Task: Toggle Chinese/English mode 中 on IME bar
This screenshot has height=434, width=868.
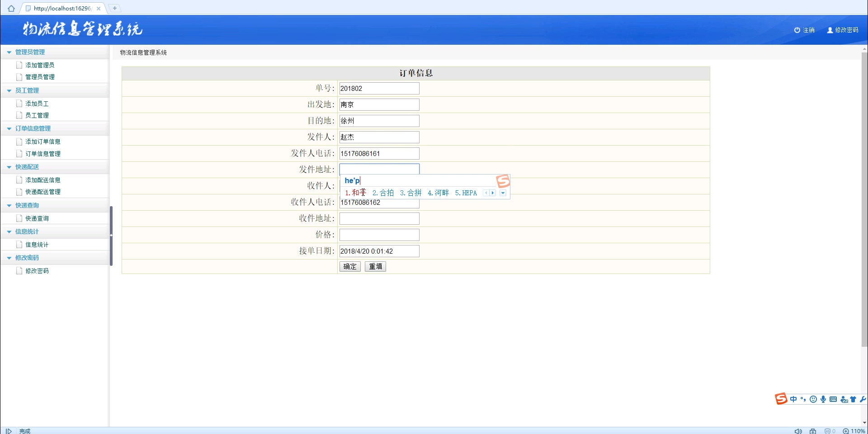Action: (793, 399)
